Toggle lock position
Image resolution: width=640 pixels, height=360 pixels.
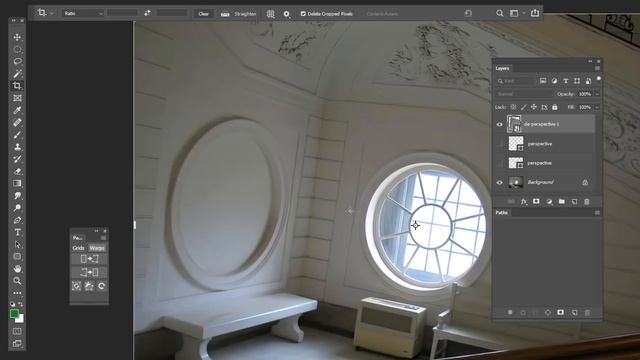point(534,107)
